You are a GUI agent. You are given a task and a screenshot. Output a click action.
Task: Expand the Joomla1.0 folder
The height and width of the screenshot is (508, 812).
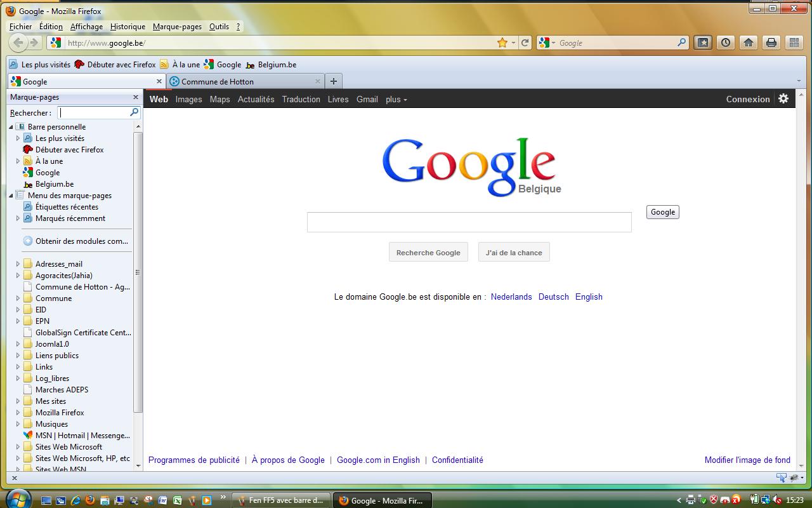(x=18, y=344)
